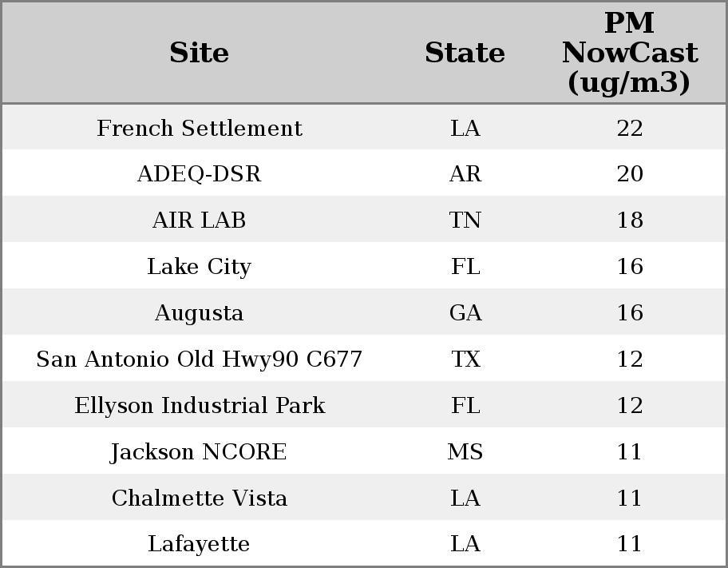
Task: Select the Lafayette site cell
Action: (x=200, y=544)
